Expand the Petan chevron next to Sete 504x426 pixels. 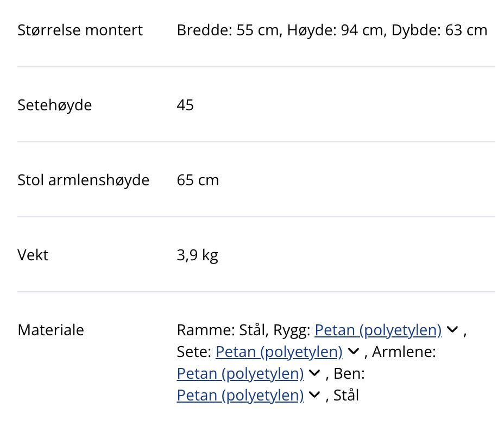click(353, 352)
